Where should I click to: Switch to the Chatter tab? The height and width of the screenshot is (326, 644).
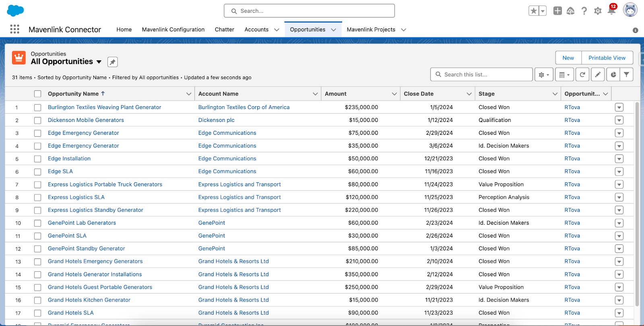(x=225, y=29)
